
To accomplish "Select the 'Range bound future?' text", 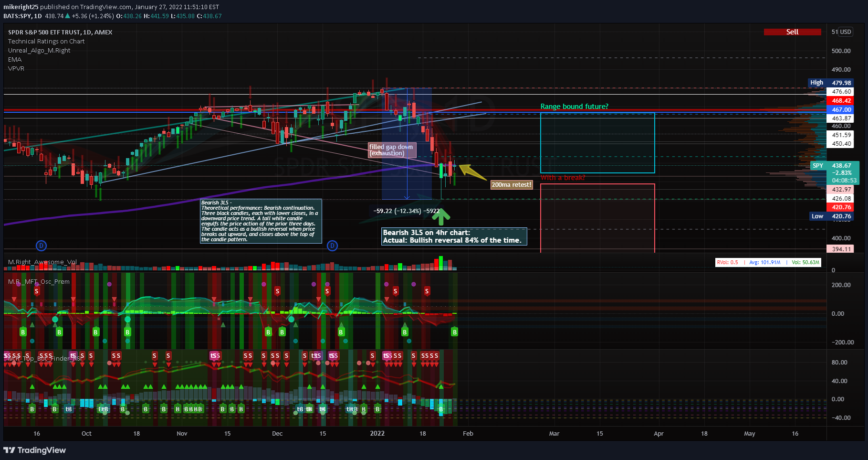I will (x=574, y=107).
